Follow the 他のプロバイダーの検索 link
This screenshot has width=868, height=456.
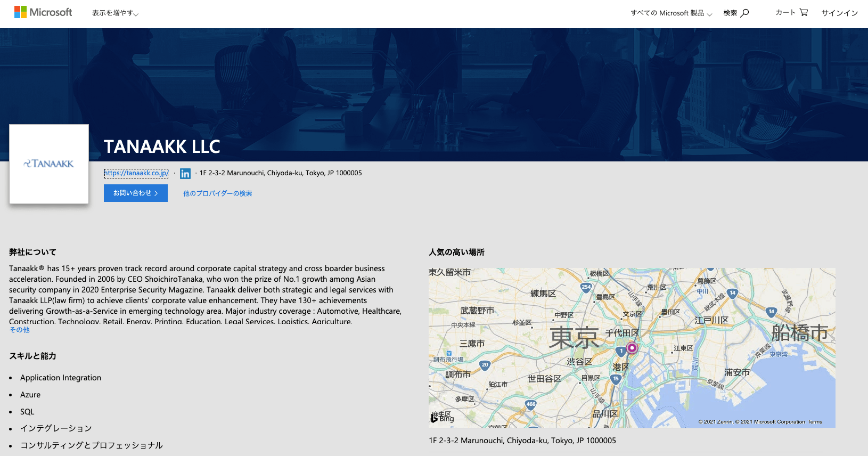tap(217, 193)
